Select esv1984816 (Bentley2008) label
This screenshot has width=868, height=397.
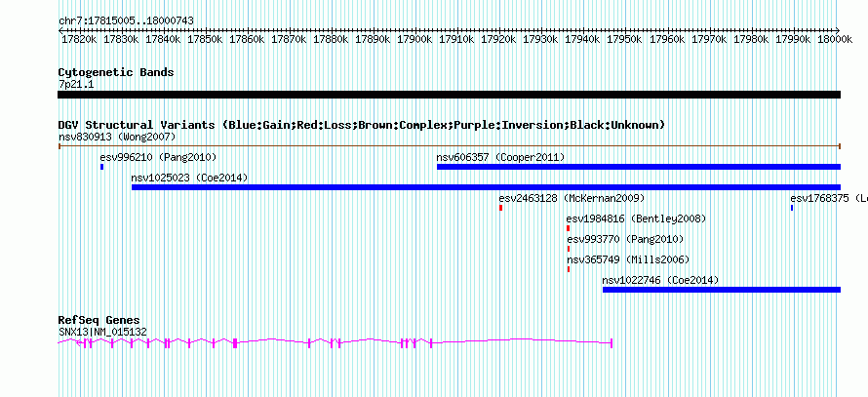pyautogui.click(x=637, y=218)
